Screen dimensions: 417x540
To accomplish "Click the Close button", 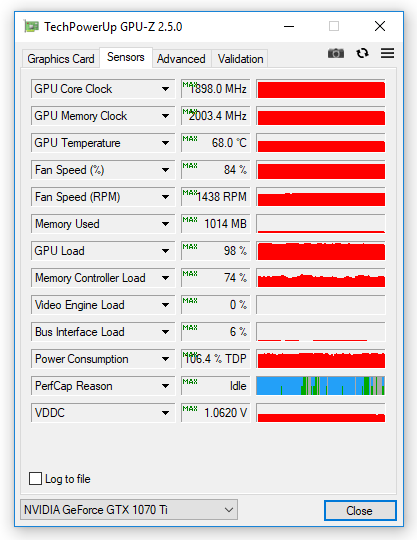I will click(360, 510).
